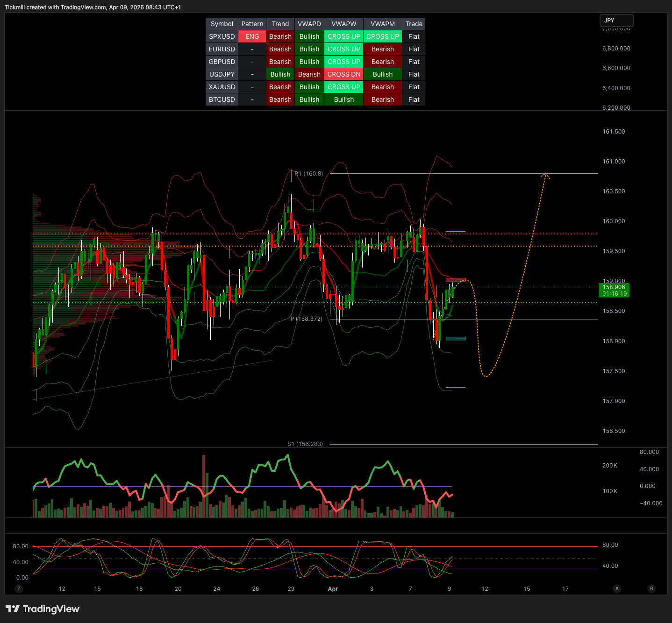Viewport: 672px width, 623px height.
Task: Click the XAUUSD symbol cell in table
Action: [x=222, y=87]
